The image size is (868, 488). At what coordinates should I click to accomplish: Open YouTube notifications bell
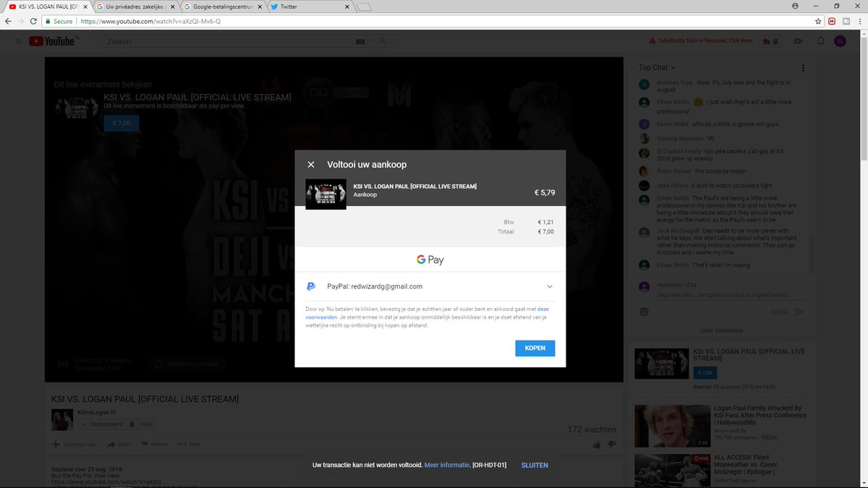(821, 41)
